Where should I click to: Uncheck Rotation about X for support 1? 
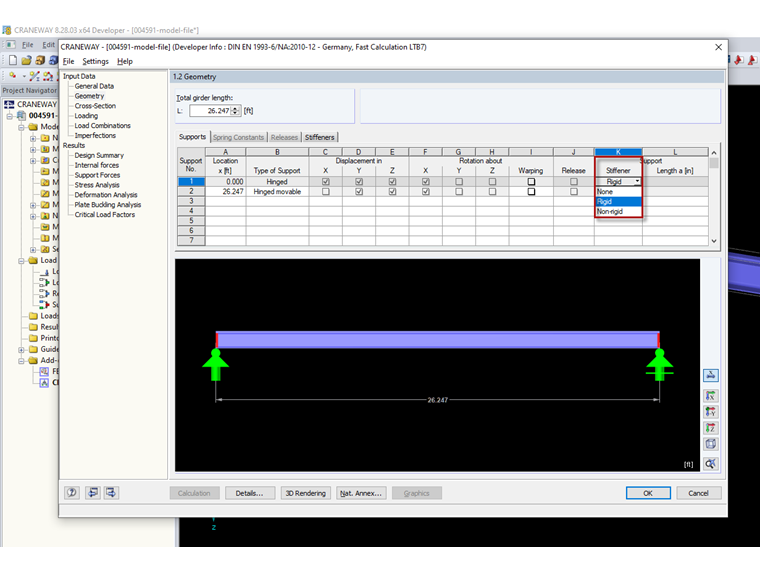426,182
